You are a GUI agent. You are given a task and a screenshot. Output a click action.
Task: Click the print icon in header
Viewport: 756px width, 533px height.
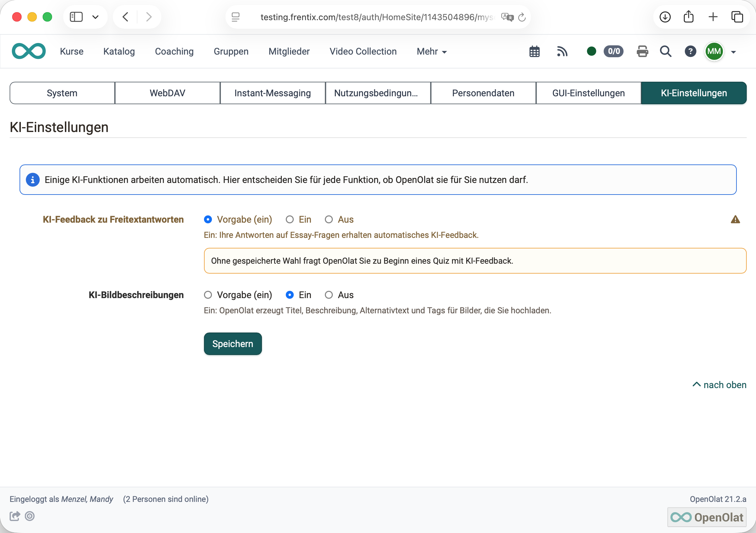[x=642, y=52]
